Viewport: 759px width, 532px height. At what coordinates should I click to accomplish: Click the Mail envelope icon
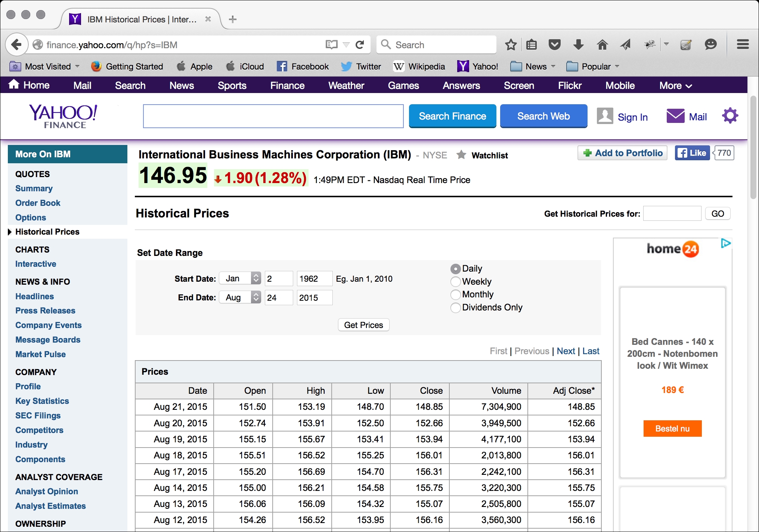coord(675,116)
